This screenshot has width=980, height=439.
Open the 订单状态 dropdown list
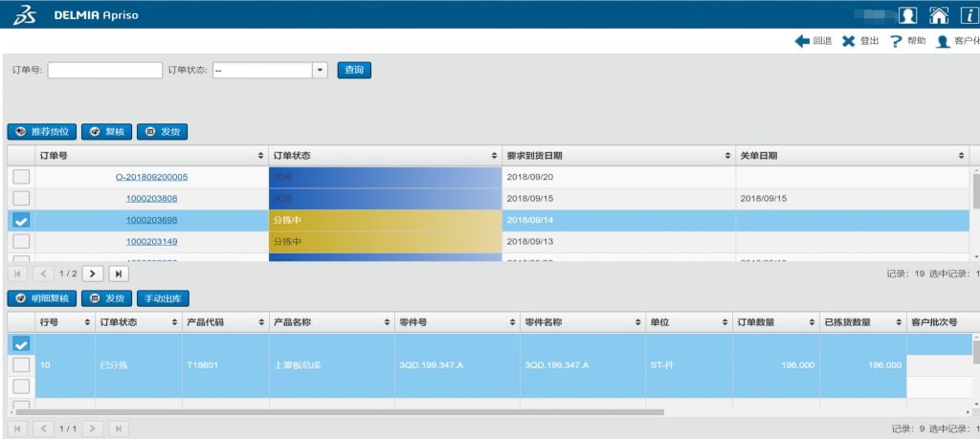tap(320, 70)
